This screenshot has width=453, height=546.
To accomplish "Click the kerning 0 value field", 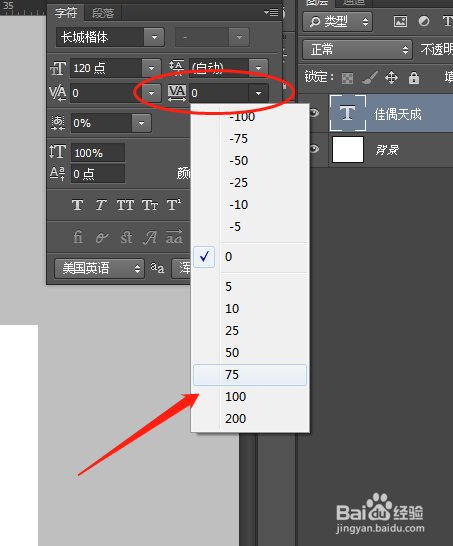I will 106,93.
